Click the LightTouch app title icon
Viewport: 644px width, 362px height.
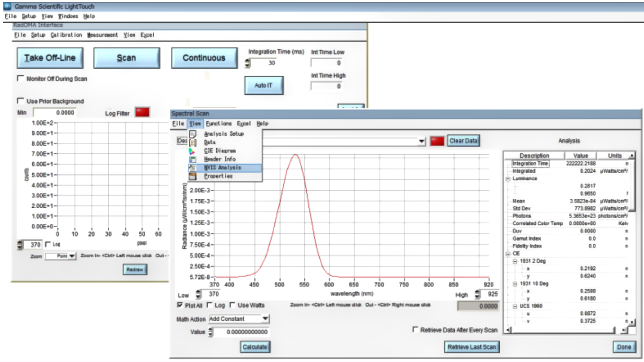coord(7,7)
